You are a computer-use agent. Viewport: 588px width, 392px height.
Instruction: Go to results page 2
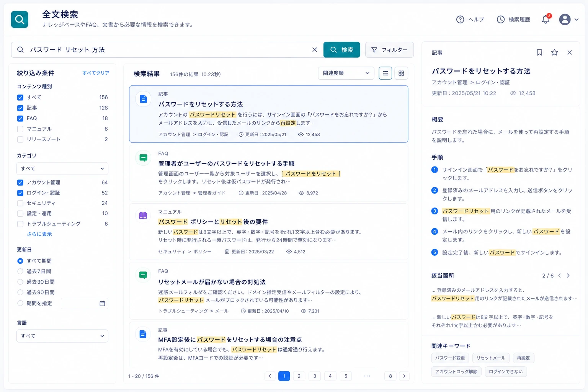point(299,376)
